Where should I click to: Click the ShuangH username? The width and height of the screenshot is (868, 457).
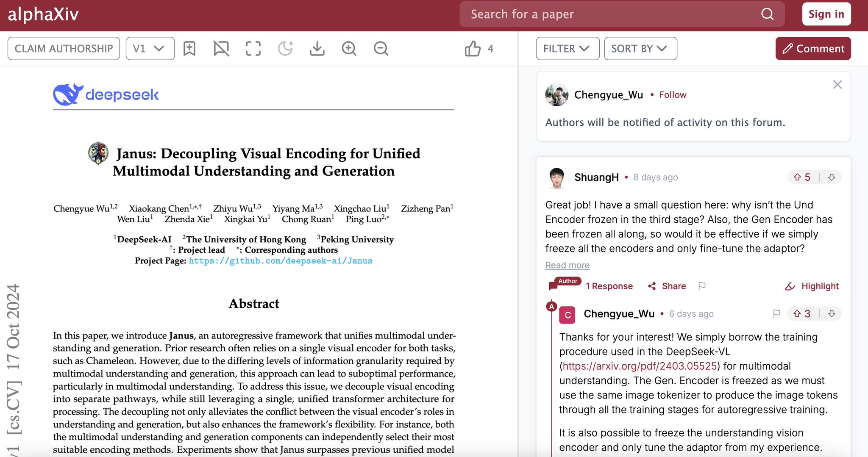pyautogui.click(x=596, y=177)
